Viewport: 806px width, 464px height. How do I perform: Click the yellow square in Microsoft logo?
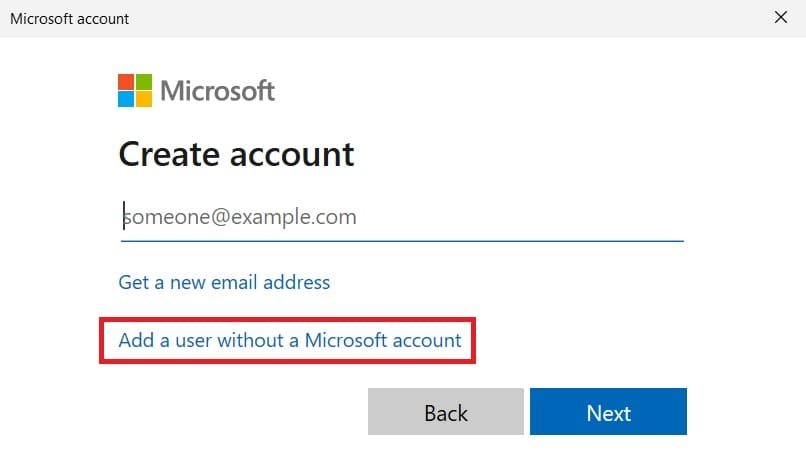[x=144, y=98]
